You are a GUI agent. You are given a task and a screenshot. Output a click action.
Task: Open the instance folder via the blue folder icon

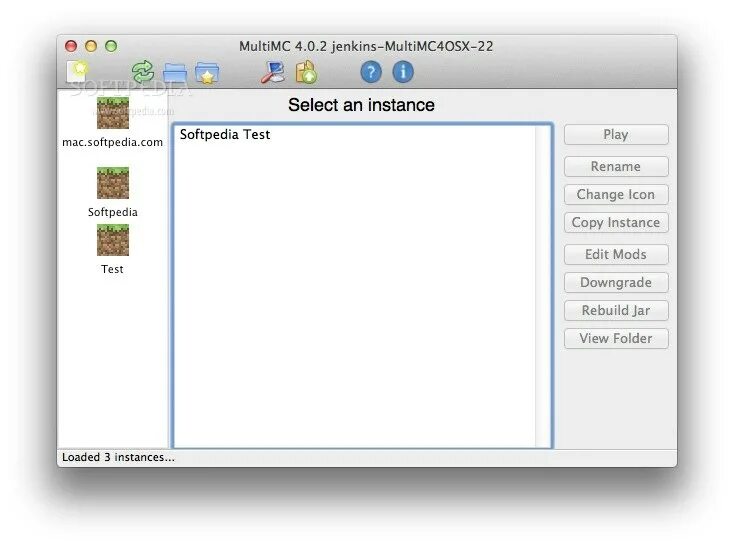point(175,73)
